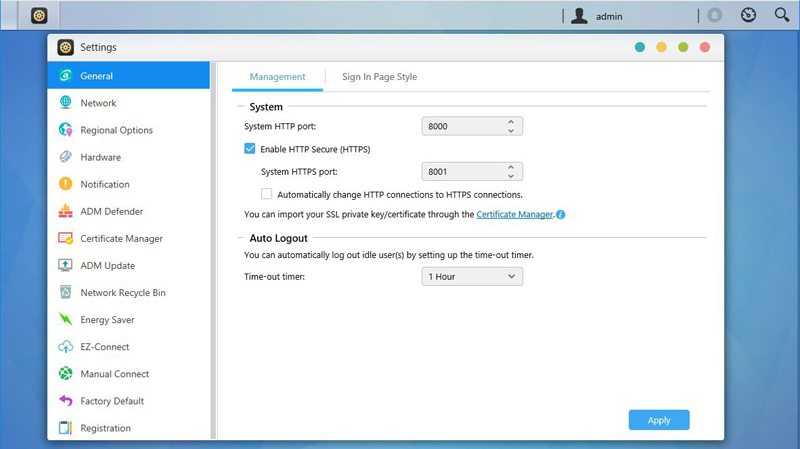The height and width of the screenshot is (449, 800).
Task: Click the EZ-Connect cloud icon
Action: tap(65, 346)
